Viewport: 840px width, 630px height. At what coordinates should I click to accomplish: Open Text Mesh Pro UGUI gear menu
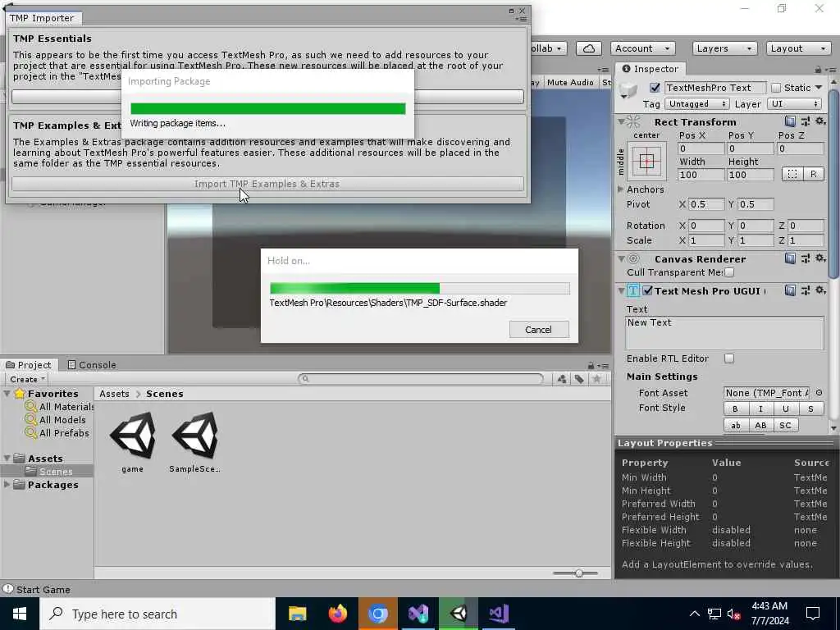pos(820,290)
